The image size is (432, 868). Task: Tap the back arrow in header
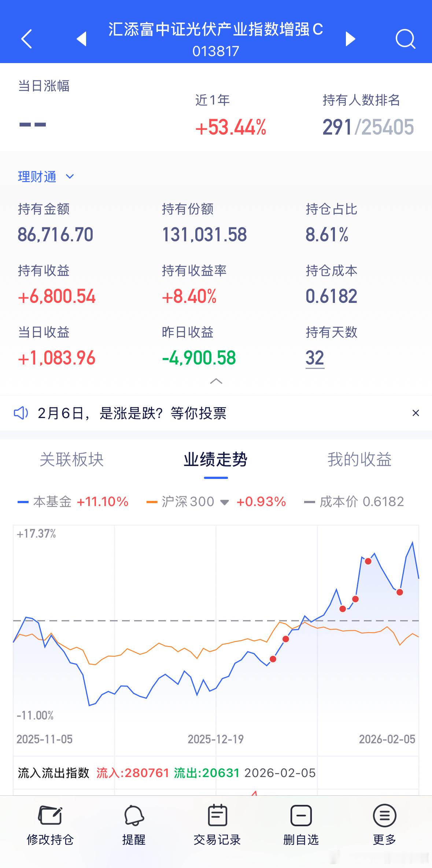tap(27, 39)
